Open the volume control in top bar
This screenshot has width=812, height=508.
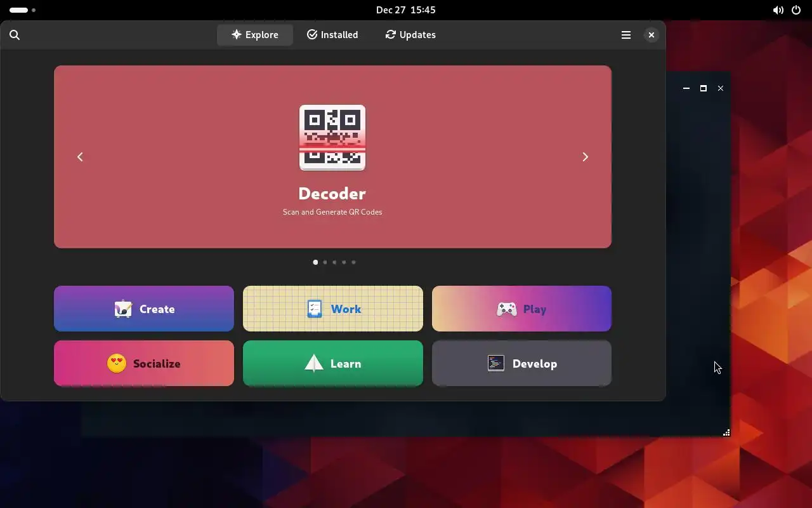(778, 10)
